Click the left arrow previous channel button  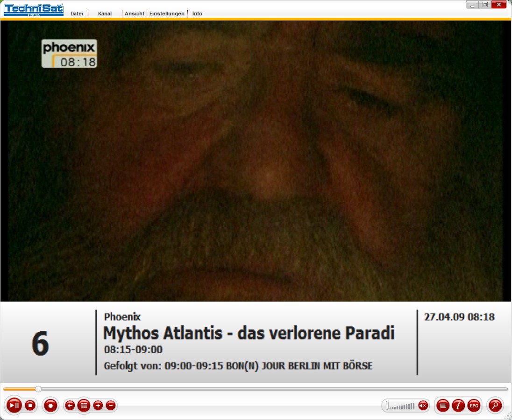pyautogui.click(x=70, y=406)
